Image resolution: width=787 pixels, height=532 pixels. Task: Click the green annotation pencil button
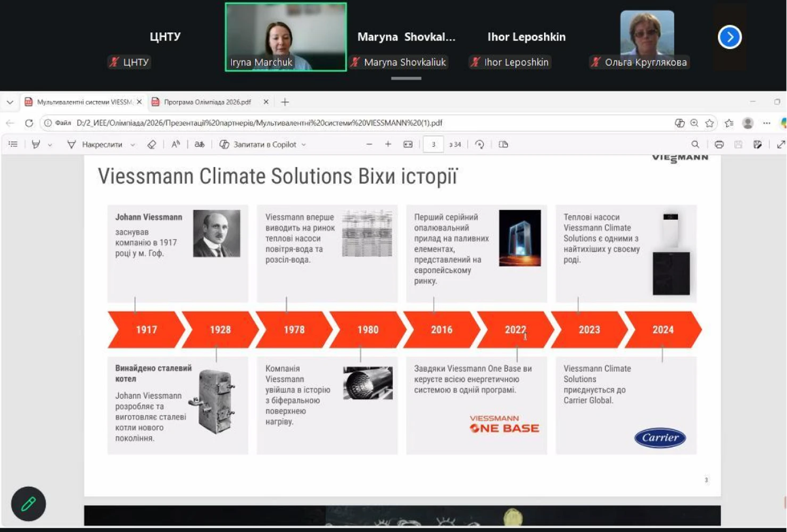(29, 503)
